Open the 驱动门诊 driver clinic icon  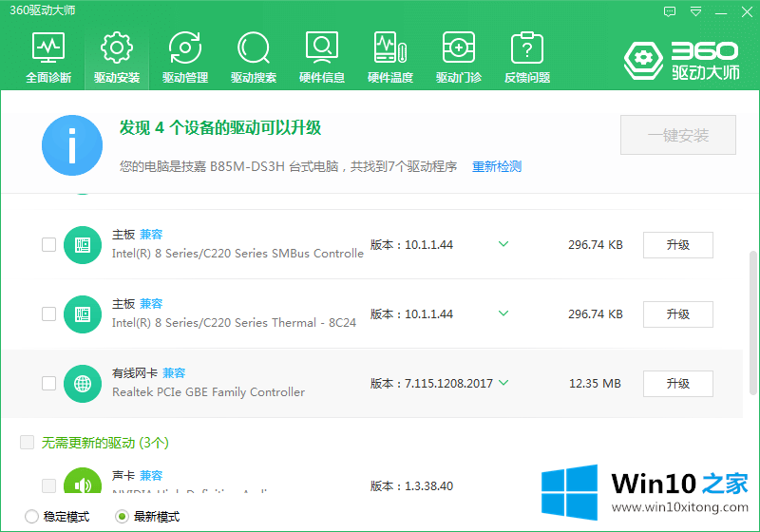pos(459,47)
